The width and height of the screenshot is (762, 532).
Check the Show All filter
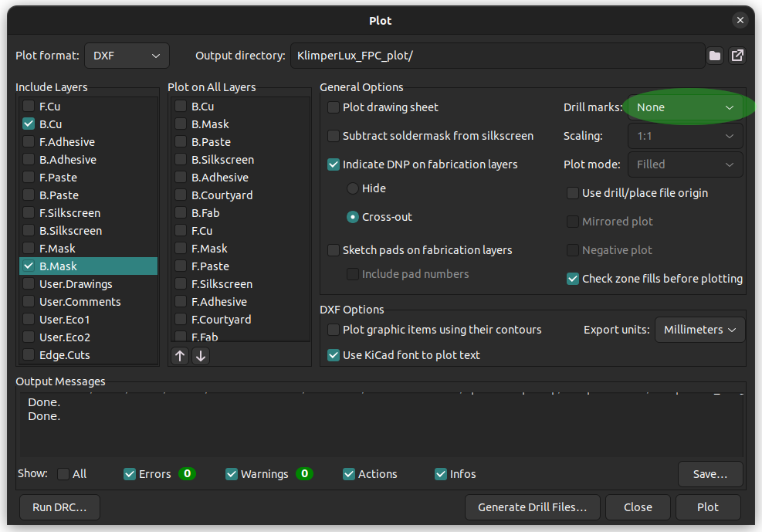click(x=63, y=474)
